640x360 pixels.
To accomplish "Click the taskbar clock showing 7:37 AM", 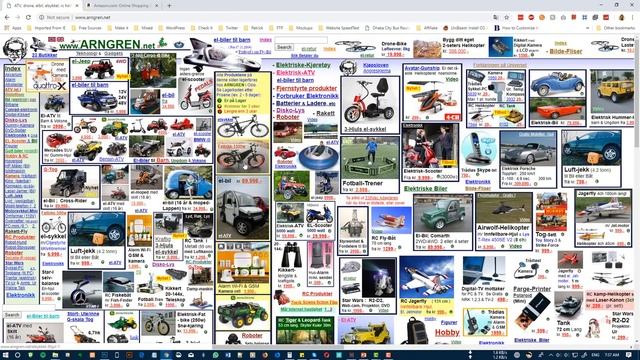I will tap(611, 355).
